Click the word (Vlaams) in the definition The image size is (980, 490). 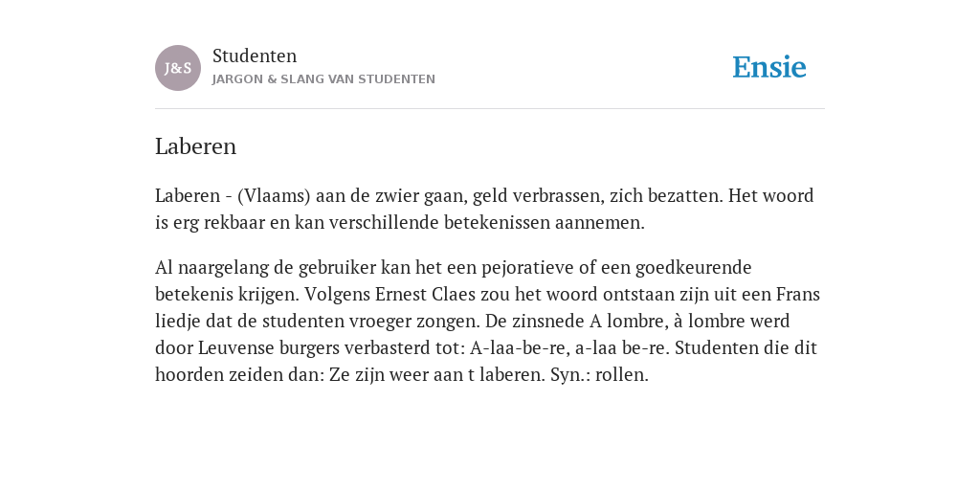click(x=274, y=196)
